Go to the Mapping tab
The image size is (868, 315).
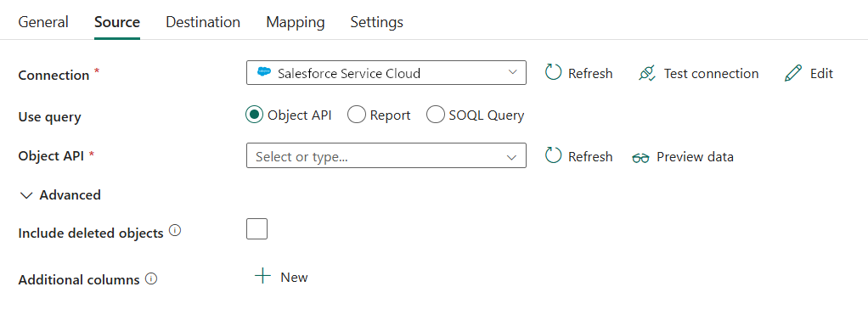[x=295, y=22]
